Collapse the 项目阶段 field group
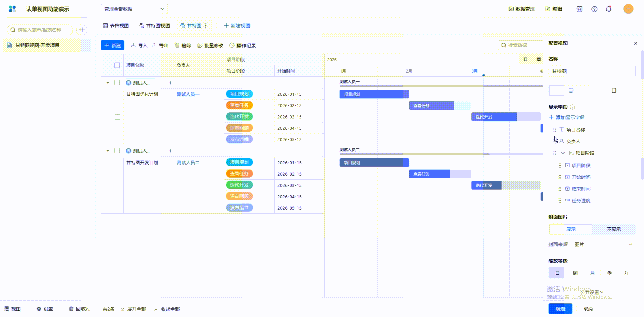 click(x=563, y=153)
